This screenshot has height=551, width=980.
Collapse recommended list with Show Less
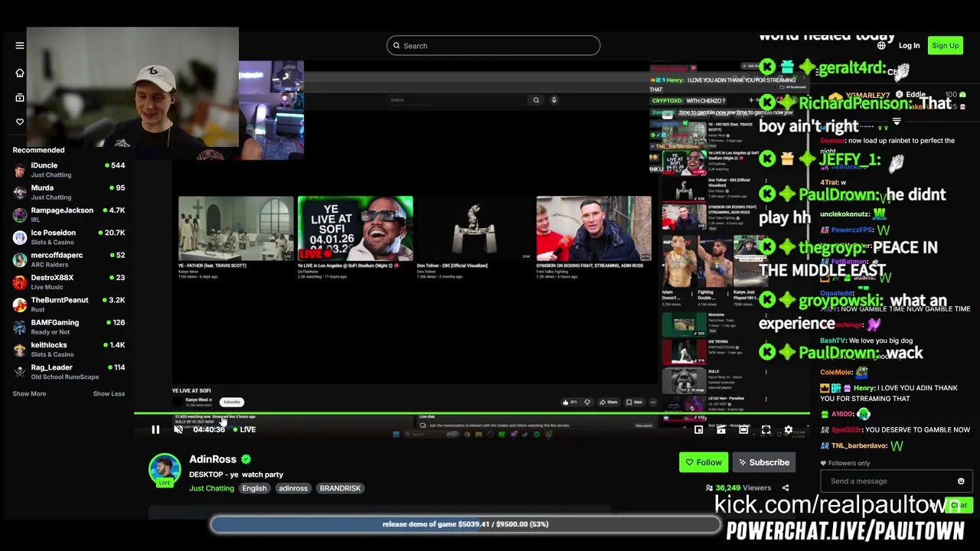109,394
